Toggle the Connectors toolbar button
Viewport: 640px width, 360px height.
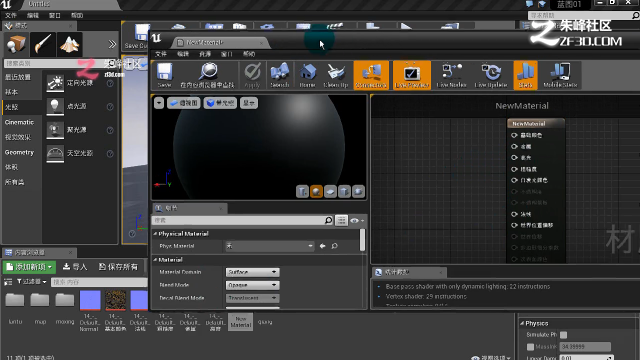pos(371,75)
